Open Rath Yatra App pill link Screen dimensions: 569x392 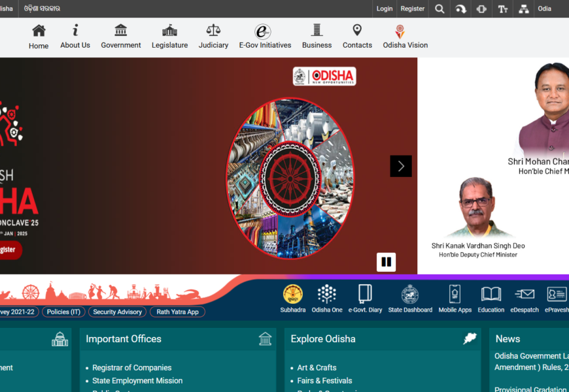tap(177, 312)
